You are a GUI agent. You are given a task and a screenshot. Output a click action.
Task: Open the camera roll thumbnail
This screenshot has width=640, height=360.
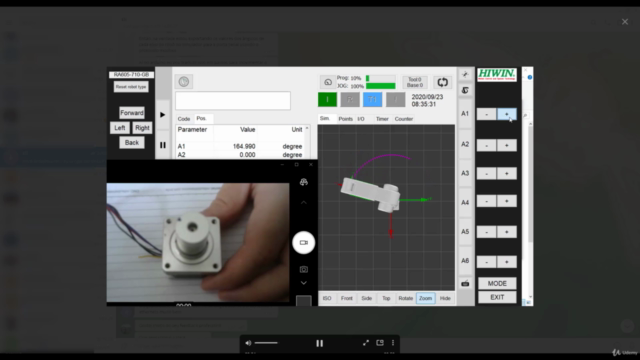click(304, 301)
